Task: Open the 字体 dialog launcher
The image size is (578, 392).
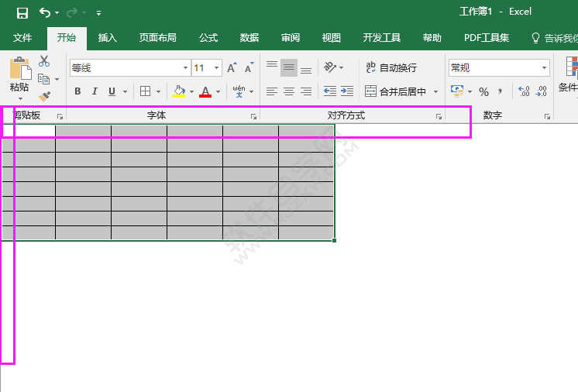Action: point(253,116)
